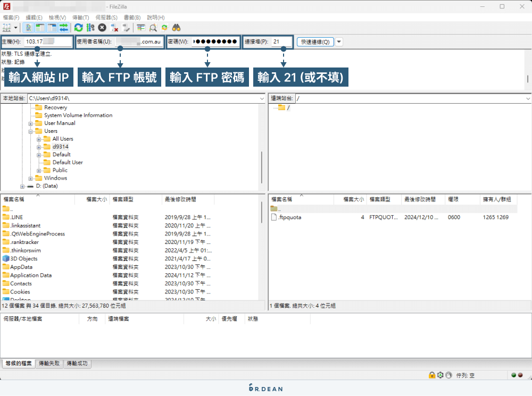The image size is (532, 396).
Task: Toggle the transfer queue panel
Action: point(63,27)
